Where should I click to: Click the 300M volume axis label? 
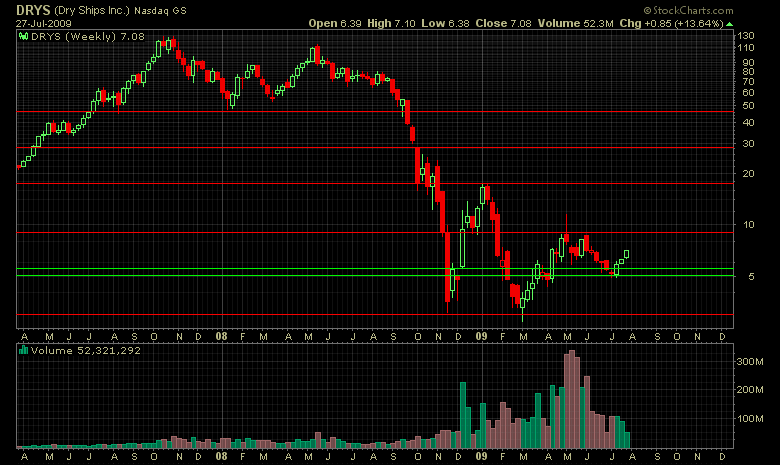750,362
